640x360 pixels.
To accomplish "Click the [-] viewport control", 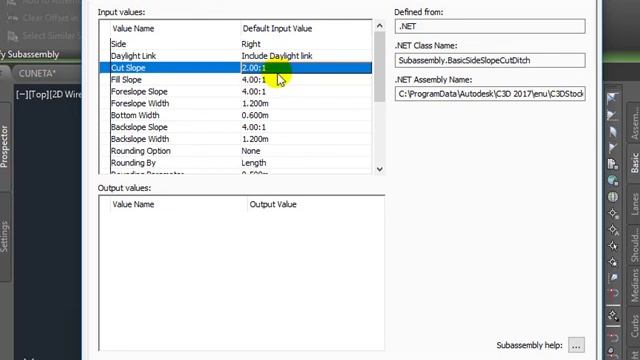I will [21, 95].
